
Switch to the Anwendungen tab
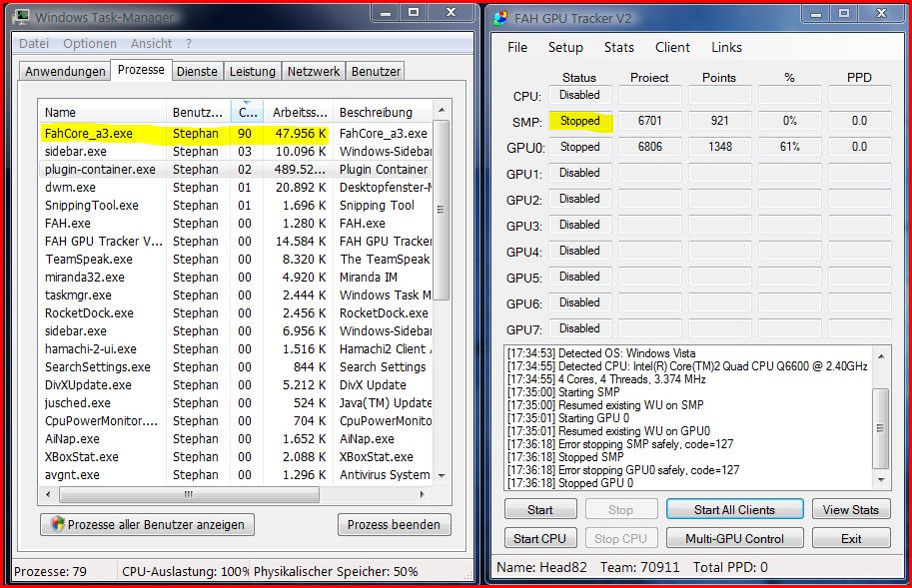click(x=65, y=72)
